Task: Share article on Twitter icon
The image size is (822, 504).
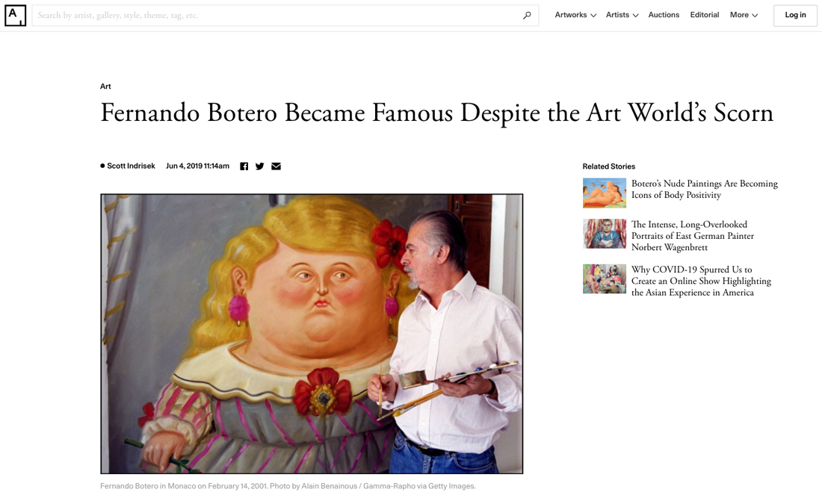Action: click(259, 166)
